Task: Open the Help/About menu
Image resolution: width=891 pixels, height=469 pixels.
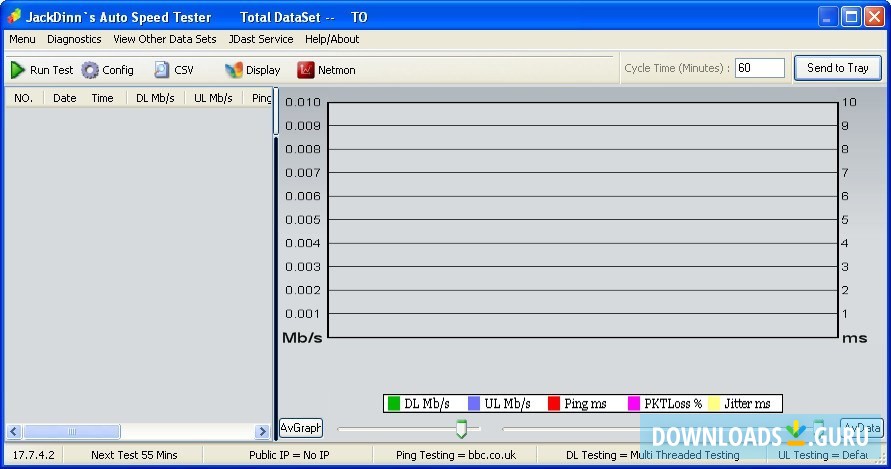Action: coord(332,39)
